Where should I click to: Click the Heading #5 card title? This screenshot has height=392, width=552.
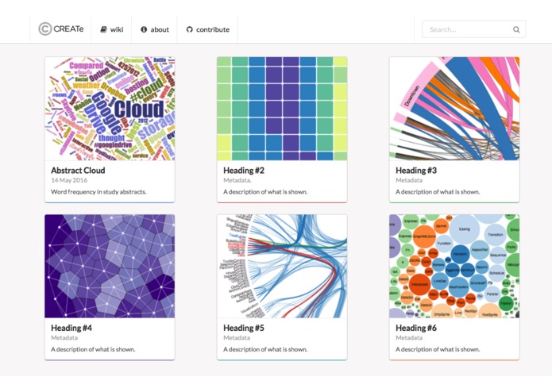pyautogui.click(x=244, y=328)
